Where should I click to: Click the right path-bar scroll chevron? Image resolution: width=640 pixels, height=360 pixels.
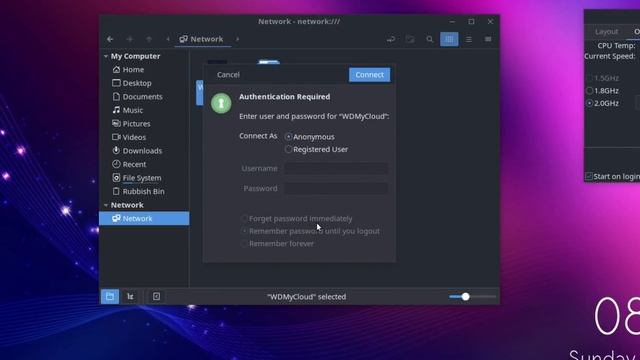click(238, 39)
